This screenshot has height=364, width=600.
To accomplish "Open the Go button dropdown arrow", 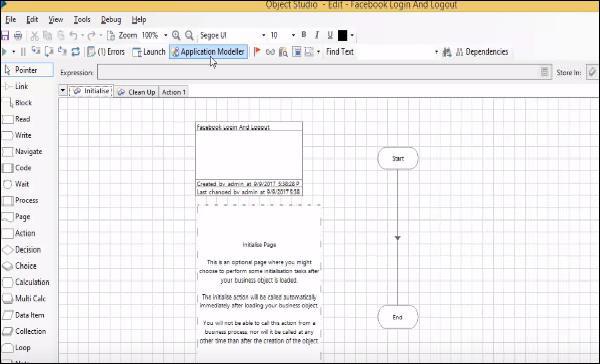I will click(x=13, y=52).
